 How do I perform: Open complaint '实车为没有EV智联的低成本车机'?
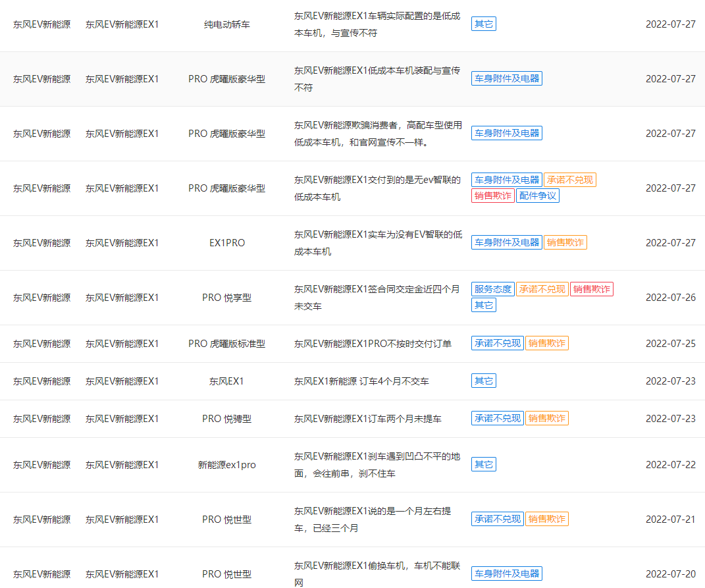378,243
